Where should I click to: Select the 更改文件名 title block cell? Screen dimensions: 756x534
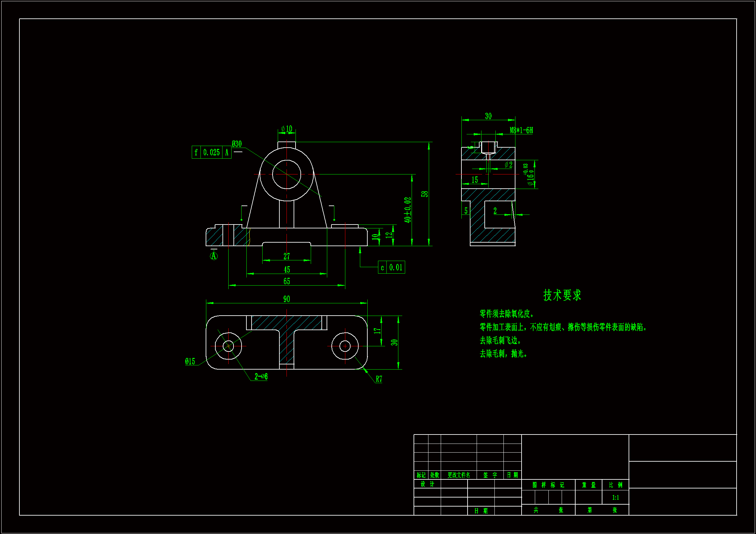click(459, 475)
